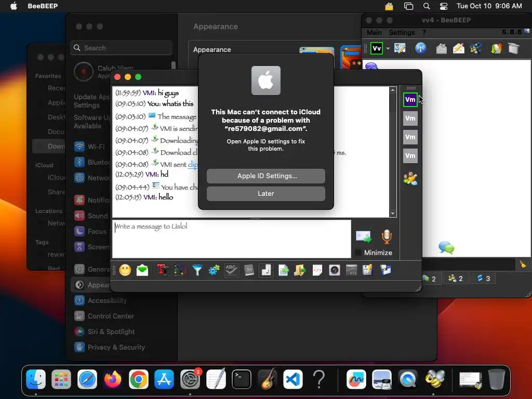Open Terminal from the Dock

(242, 379)
